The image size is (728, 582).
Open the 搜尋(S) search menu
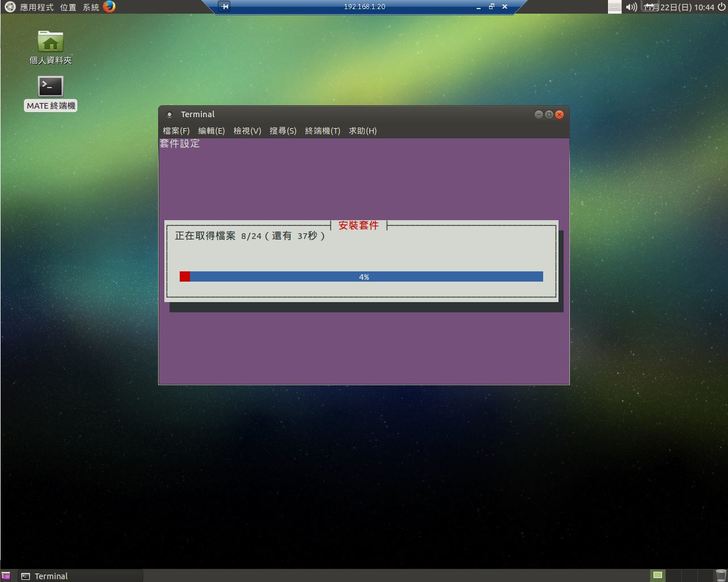pyautogui.click(x=283, y=131)
